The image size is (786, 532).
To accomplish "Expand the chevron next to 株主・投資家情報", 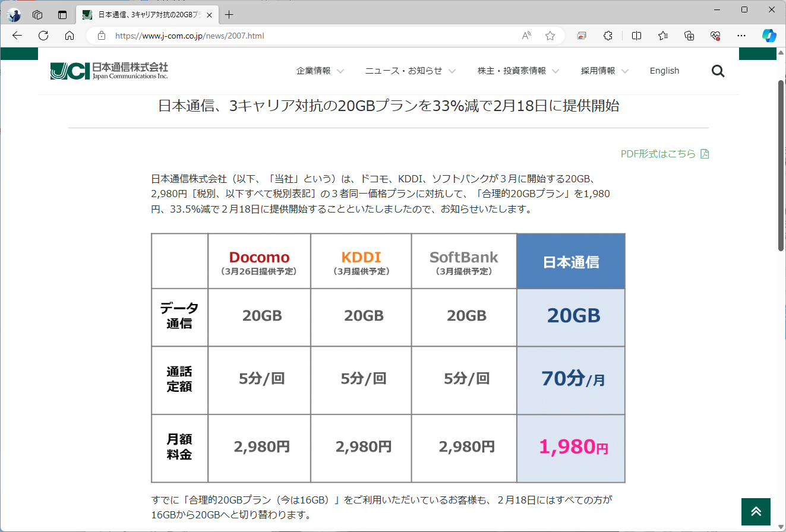I will point(555,71).
